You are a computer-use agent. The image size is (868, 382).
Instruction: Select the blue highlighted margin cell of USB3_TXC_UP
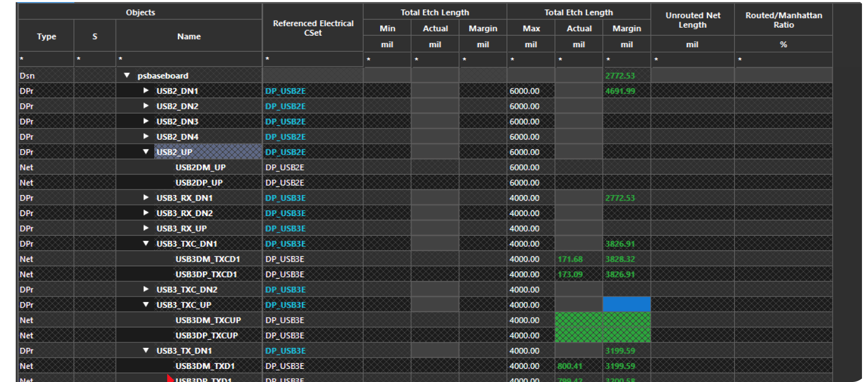click(x=626, y=305)
